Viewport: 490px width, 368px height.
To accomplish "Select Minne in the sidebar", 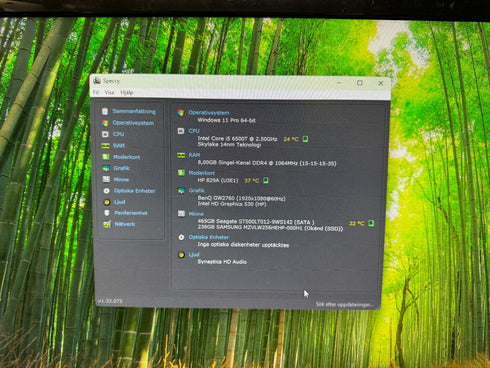I will pos(121,179).
